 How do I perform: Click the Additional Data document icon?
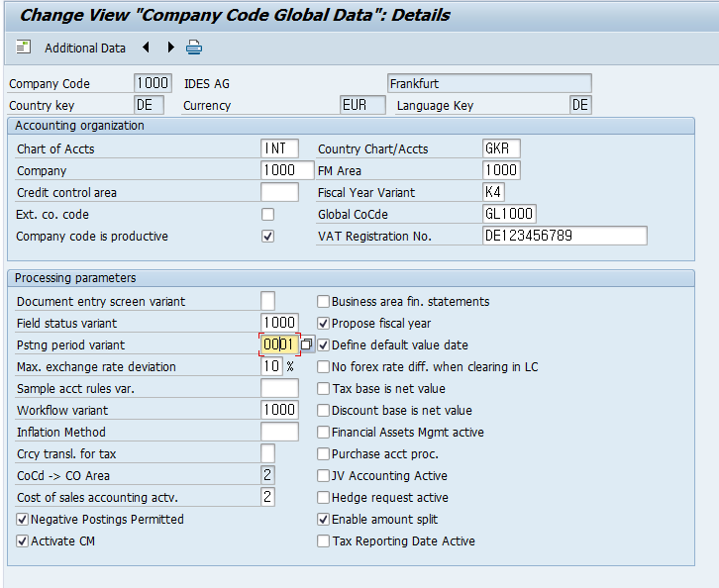(24, 48)
